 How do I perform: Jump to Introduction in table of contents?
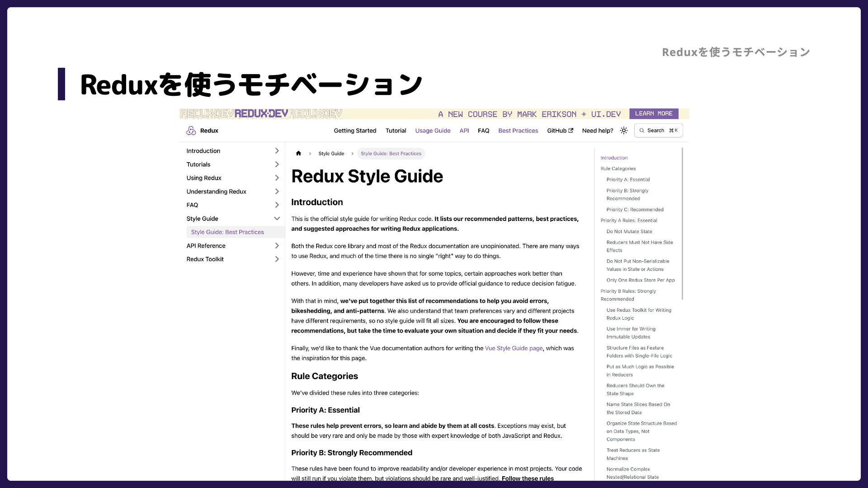tap(613, 158)
